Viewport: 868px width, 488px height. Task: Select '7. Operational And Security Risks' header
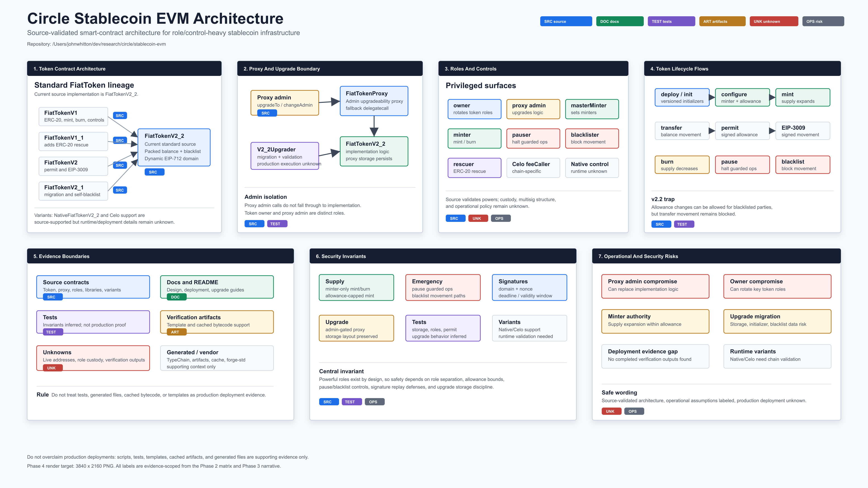[x=716, y=256]
